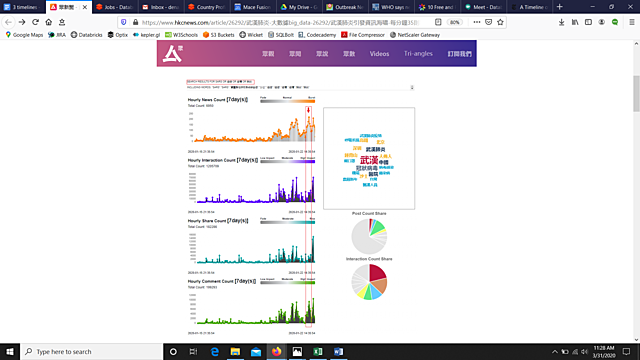Show the sidebars
This screenshot has width=640, height=360.
[588, 22]
